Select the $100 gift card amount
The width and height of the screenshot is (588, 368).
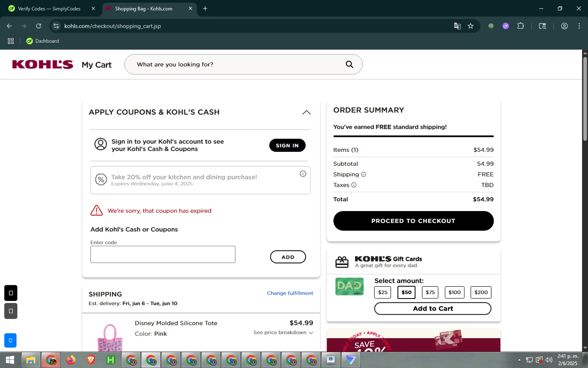(x=455, y=292)
